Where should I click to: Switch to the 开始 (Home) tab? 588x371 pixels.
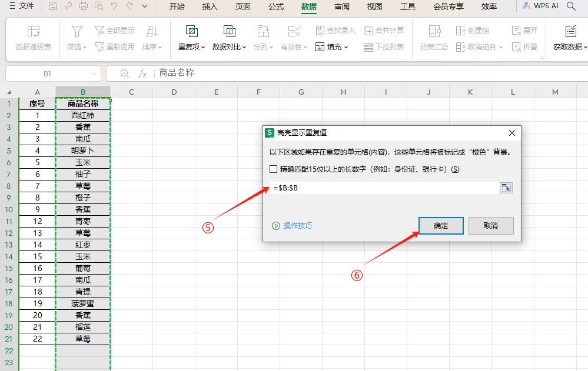[x=177, y=7]
